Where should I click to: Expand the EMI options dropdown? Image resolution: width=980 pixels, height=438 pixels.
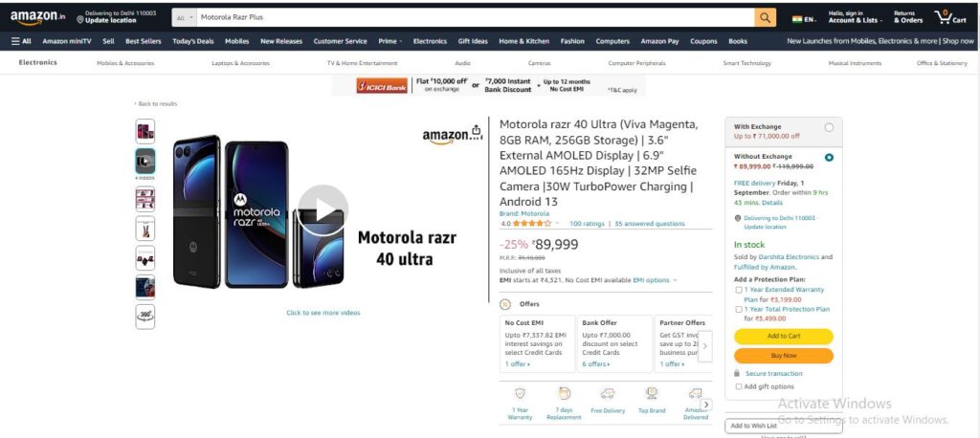coord(655,280)
